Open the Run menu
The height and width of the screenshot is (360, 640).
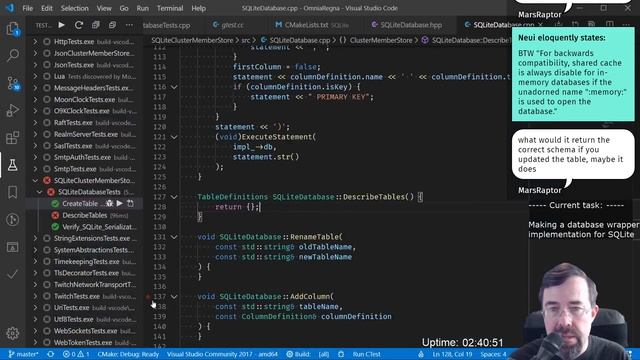pyautogui.click(x=142, y=8)
